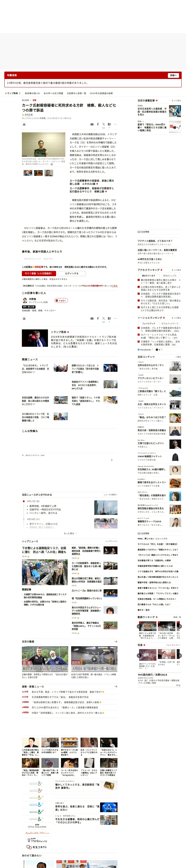186x868 pixels.
Task: Open main article photo of suspect
Action: pyautogui.click(x=44, y=145)
